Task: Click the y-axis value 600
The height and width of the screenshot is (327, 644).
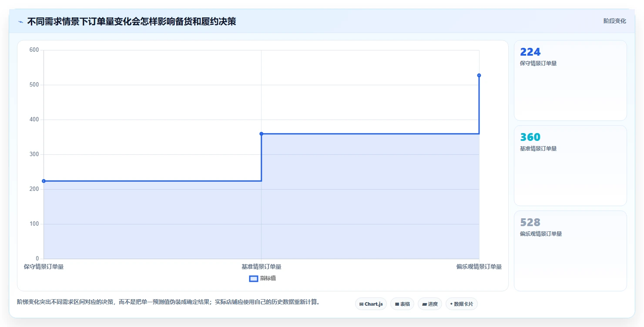Action: tap(34, 50)
